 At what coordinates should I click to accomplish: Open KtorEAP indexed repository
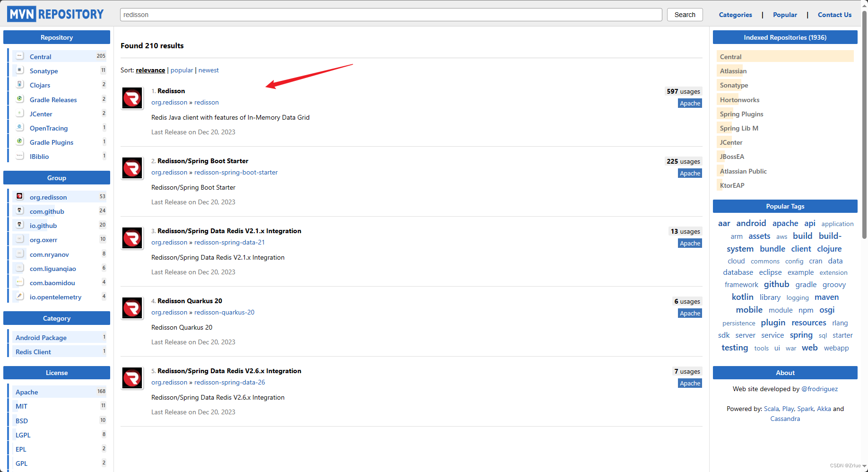pyautogui.click(x=732, y=185)
